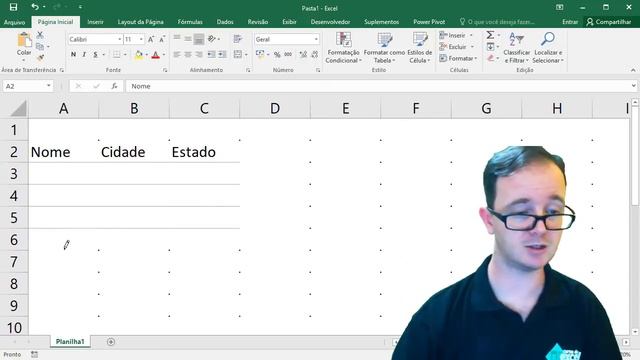640x360 pixels.
Task: Open Classificar e Filtrar menu
Action: tap(516, 48)
